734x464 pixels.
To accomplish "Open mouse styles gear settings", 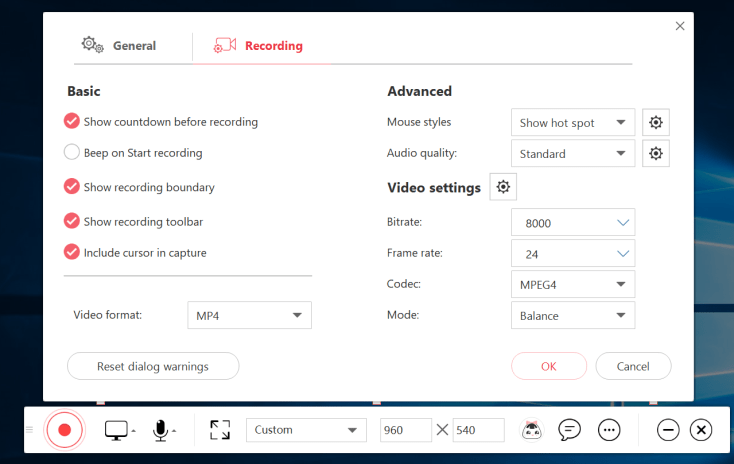I will (655, 123).
